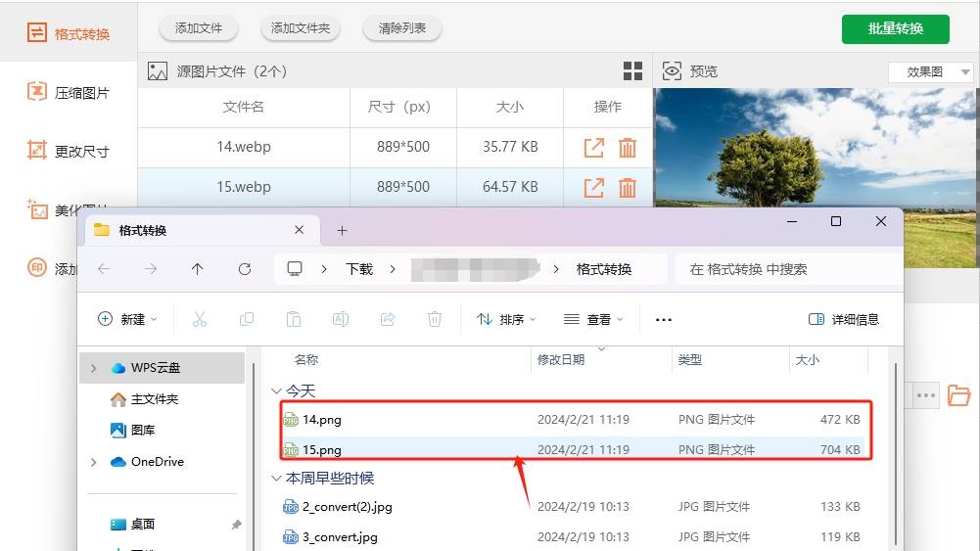Sort by the 名称 column header
Image resolution: width=980 pixels, height=551 pixels.
pyautogui.click(x=306, y=360)
